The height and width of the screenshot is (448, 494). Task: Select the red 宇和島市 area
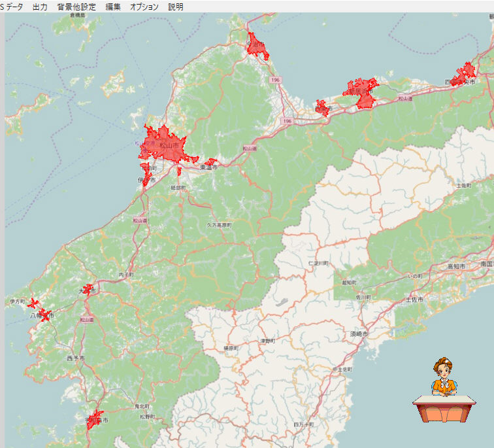[x=95, y=419]
